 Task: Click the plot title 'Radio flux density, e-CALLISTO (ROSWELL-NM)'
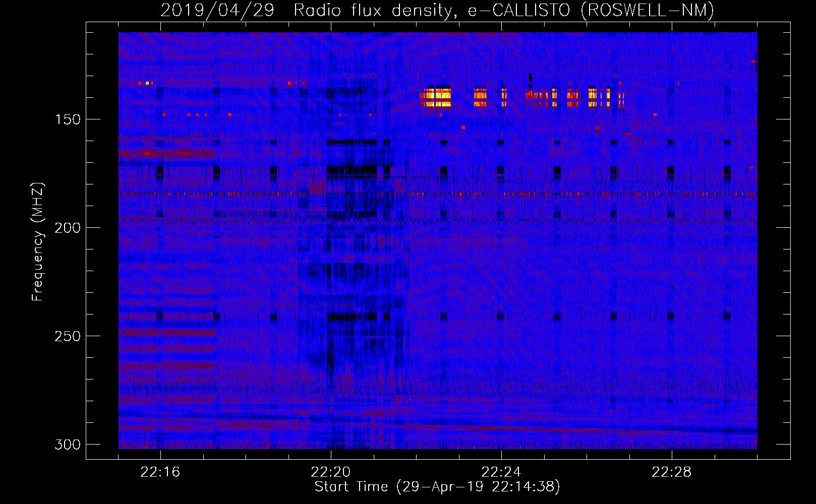point(504,10)
